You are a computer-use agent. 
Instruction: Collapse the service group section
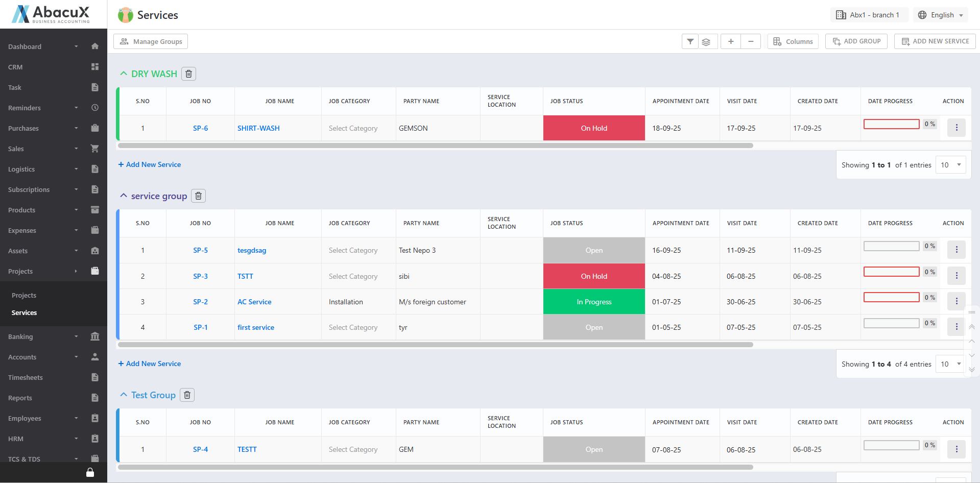pyautogui.click(x=124, y=196)
